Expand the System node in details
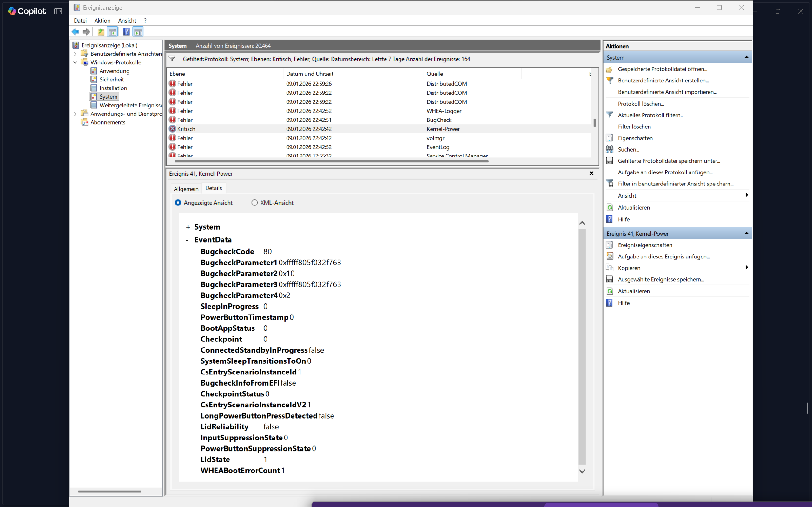The image size is (812, 507). pyautogui.click(x=188, y=227)
